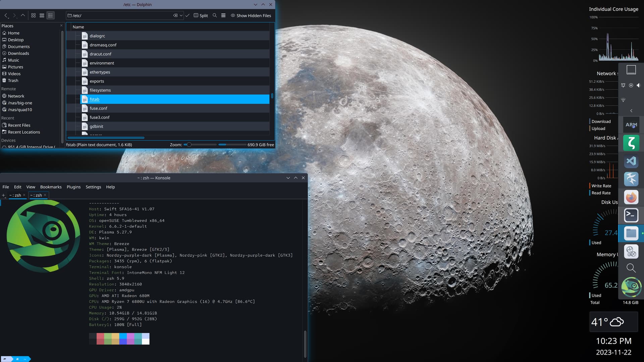Select the environment file

point(174,63)
